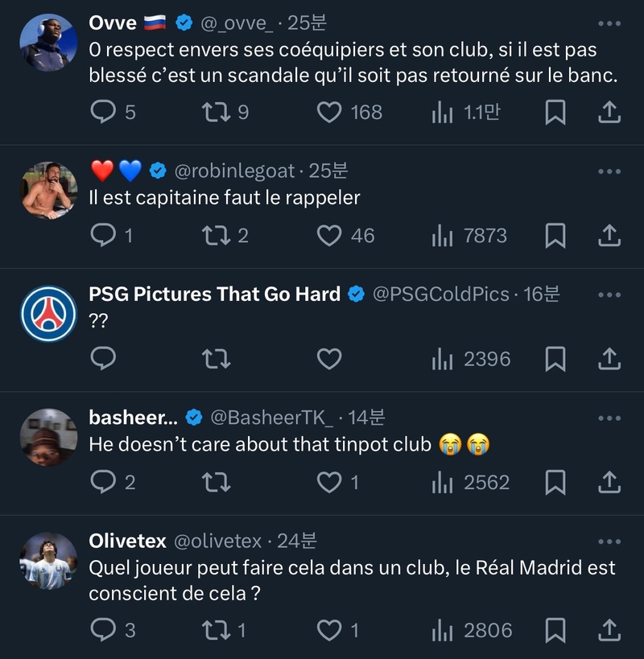Screen dimensions: 644x659
Task: Share the PSG Pictures That Go Hard tweet
Action: click(609, 358)
